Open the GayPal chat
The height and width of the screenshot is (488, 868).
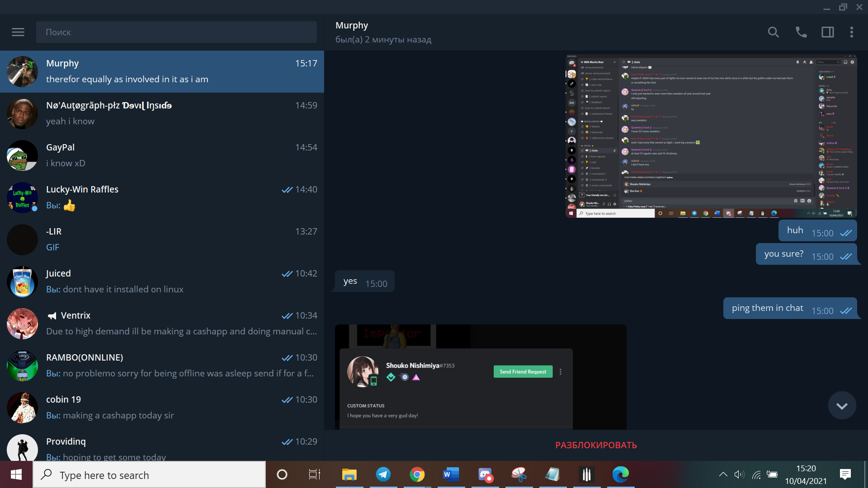click(162, 155)
